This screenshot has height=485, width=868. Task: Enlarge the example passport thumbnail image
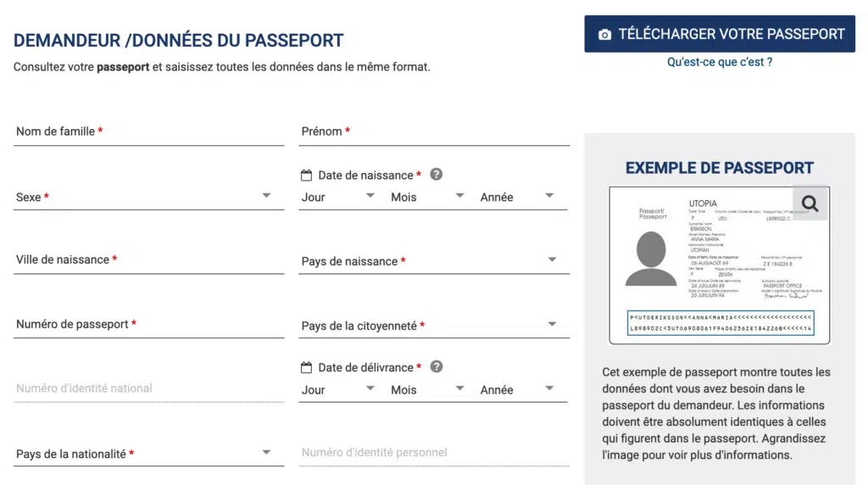click(x=719, y=265)
